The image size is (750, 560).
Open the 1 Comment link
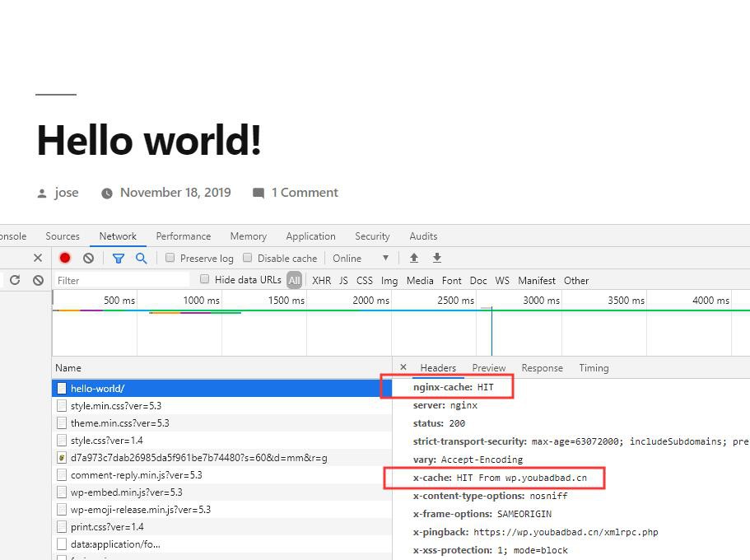point(304,193)
